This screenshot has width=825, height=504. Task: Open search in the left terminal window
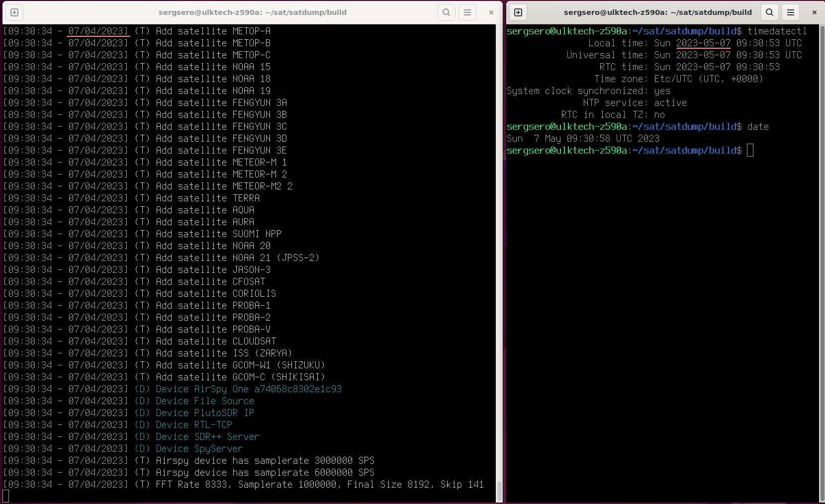click(446, 12)
